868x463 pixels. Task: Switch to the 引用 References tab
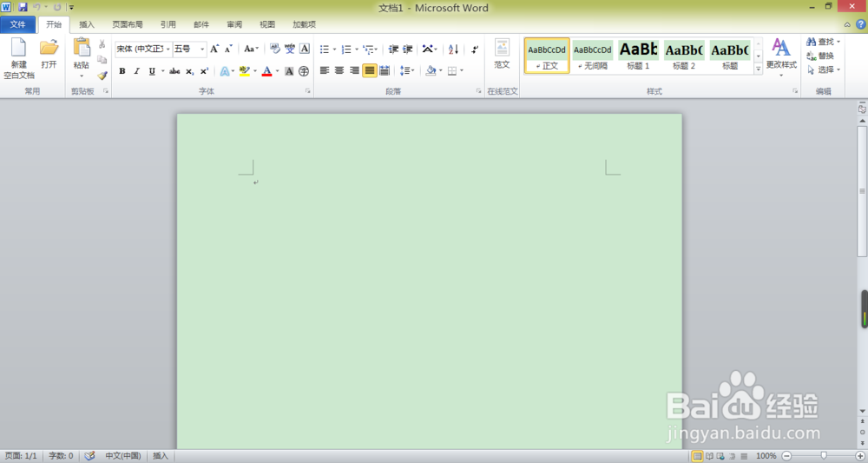pyautogui.click(x=168, y=24)
